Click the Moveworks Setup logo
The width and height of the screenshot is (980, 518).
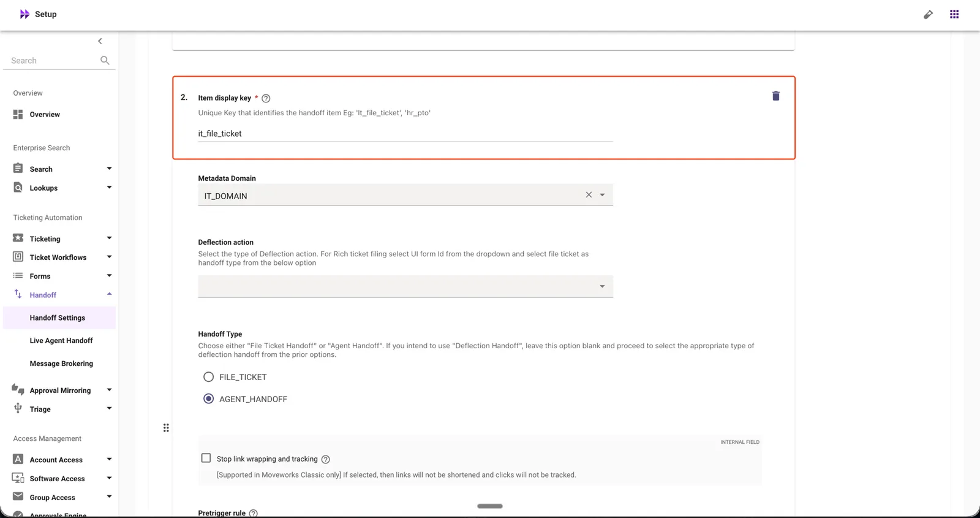click(x=24, y=14)
